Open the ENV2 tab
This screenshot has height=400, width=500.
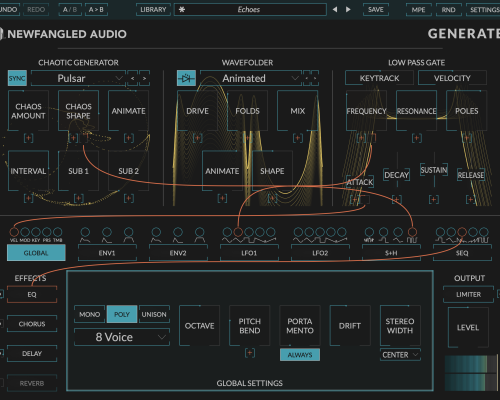(x=178, y=253)
